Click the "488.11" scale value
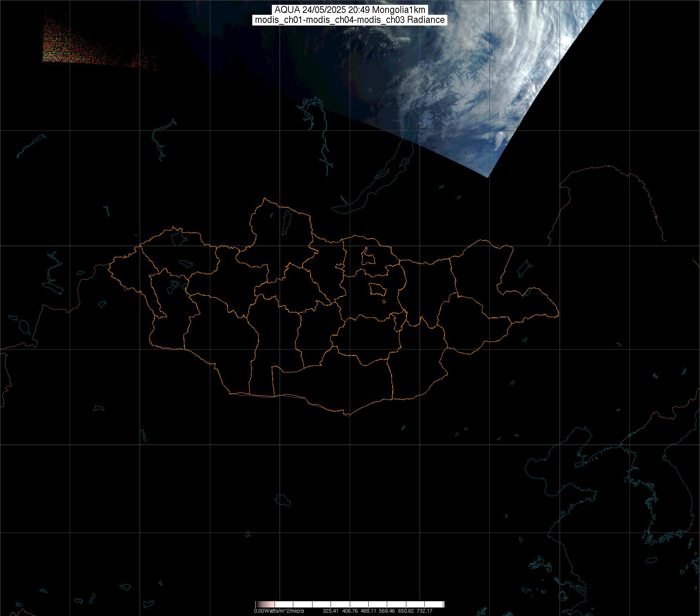Image resolution: width=700 pixels, height=616 pixels. pos(368,611)
